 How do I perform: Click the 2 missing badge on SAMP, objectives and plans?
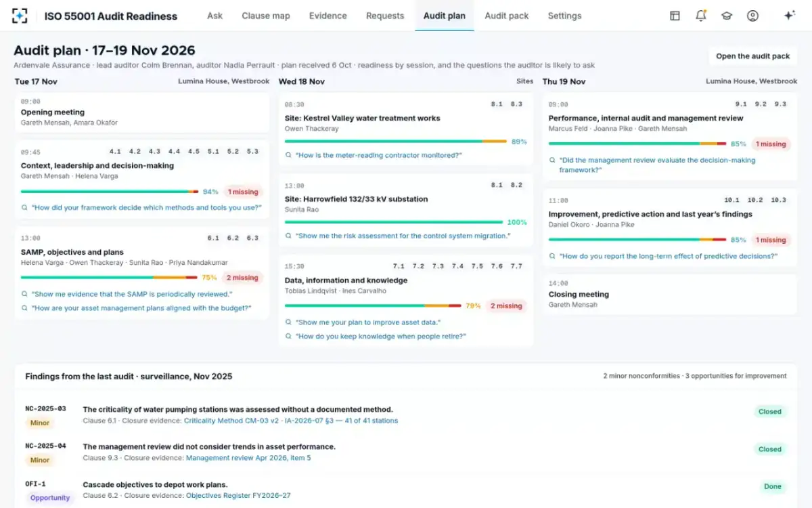click(242, 278)
